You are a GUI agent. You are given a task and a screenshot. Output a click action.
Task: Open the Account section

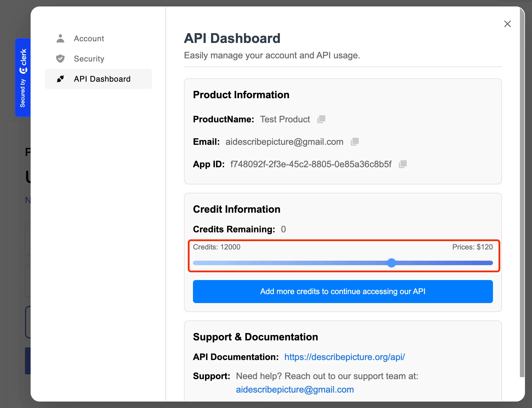click(89, 38)
